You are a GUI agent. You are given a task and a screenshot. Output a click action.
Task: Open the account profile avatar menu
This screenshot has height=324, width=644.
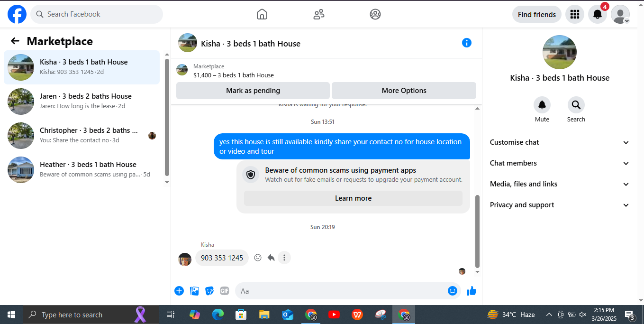620,14
